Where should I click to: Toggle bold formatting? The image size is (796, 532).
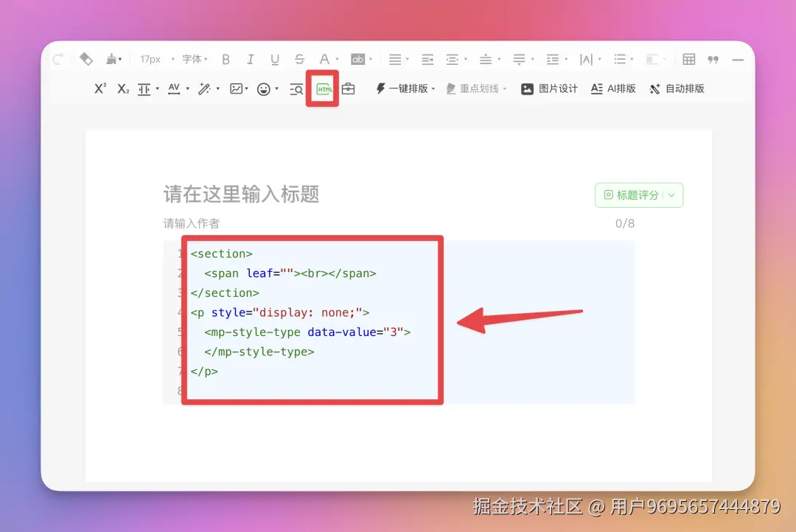(226, 59)
